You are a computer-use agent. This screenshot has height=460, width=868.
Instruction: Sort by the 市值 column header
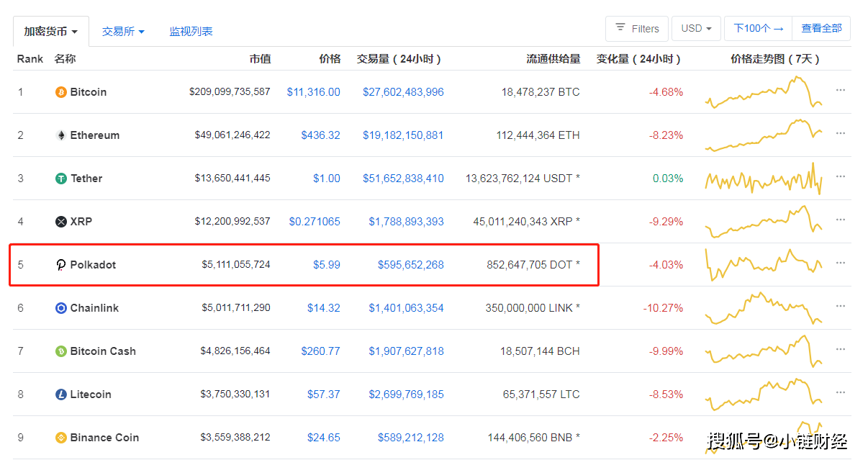click(260, 59)
